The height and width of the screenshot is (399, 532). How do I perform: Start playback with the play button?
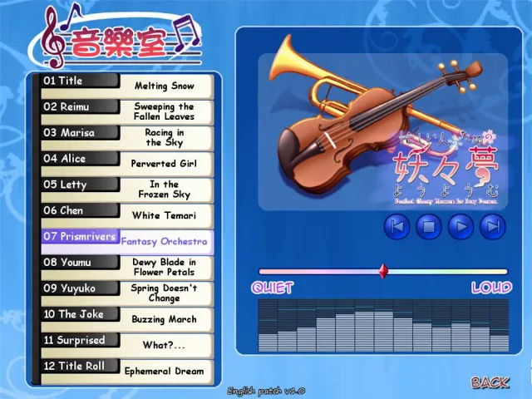click(461, 226)
